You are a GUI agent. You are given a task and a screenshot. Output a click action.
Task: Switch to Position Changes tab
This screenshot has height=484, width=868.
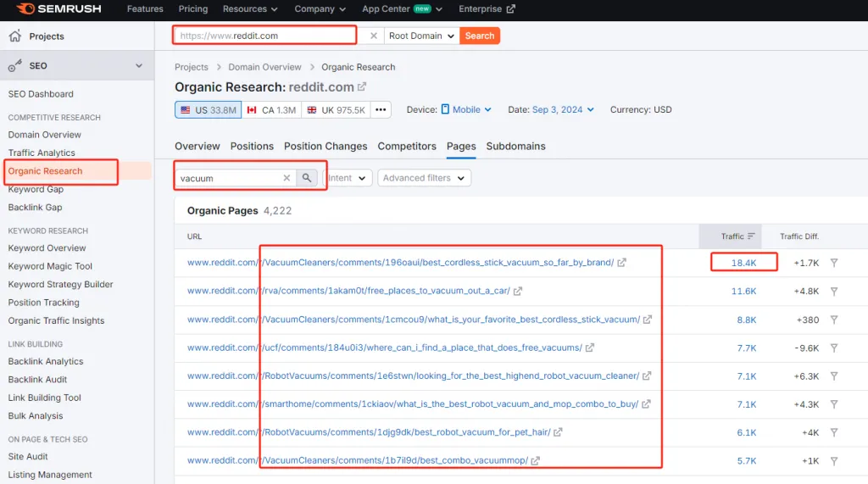point(325,146)
